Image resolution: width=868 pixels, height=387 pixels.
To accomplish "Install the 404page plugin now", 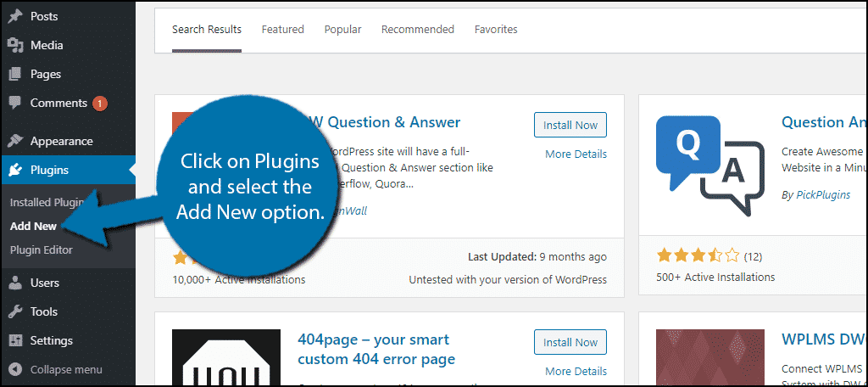I will [570, 343].
